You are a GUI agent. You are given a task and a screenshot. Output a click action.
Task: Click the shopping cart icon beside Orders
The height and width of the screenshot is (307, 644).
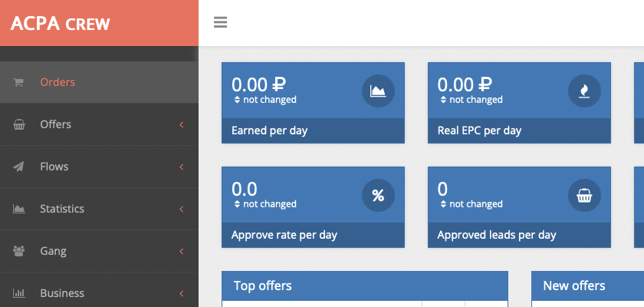[x=19, y=82]
